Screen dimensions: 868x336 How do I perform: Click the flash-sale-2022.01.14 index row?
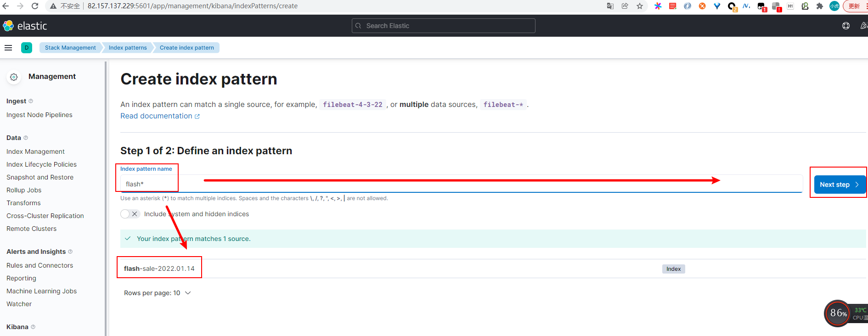[493, 269]
